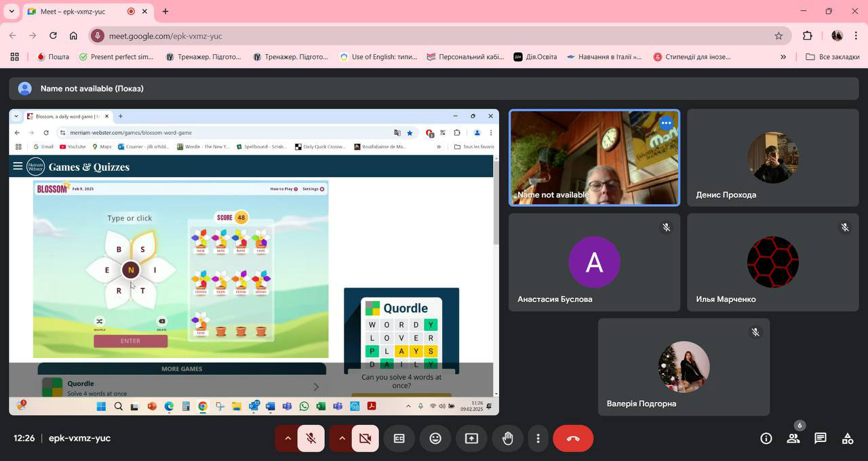
Task: Click the SCORE 48 badge in Blossom
Action: (231, 218)
